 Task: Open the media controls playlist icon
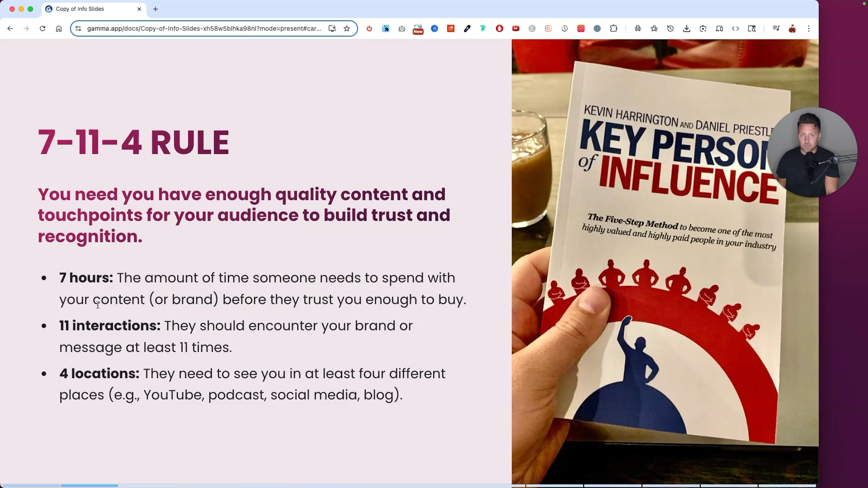(776, 28)
